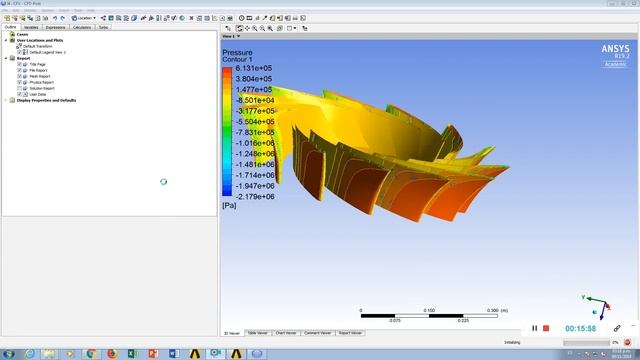Click the ruler scale bar in viewer
640x360 pixels.
click(x=429, y=316)
